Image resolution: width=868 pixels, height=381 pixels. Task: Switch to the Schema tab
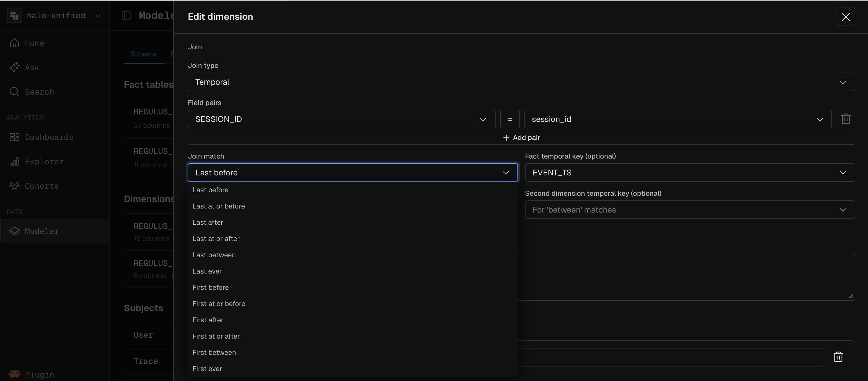point(144,54)
